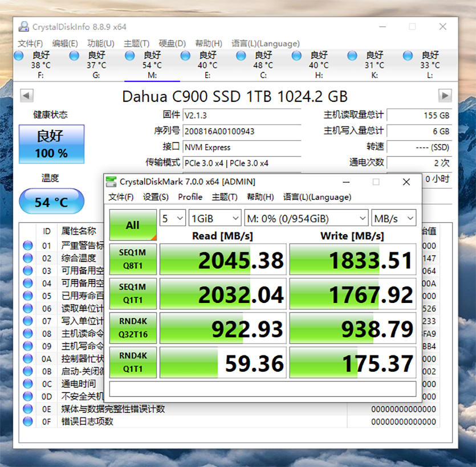
Task: Open the target drive M: dropdown
Action: (x=306, y=218)
